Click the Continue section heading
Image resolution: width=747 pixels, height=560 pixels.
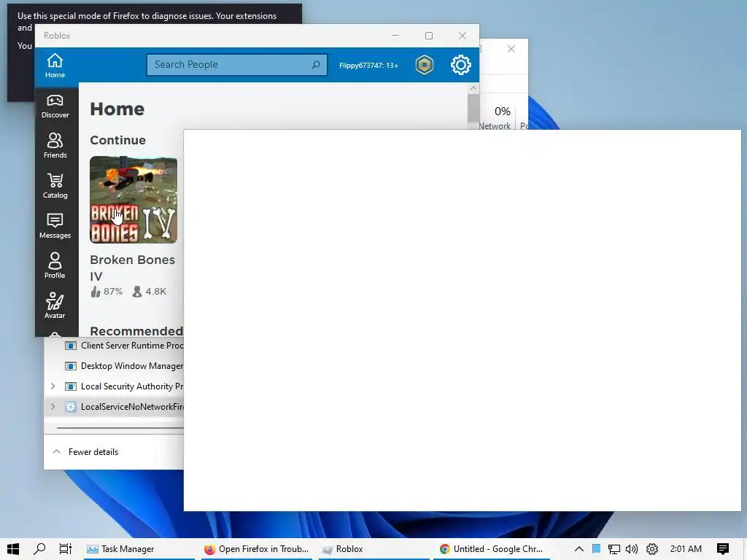coord(117,140)
